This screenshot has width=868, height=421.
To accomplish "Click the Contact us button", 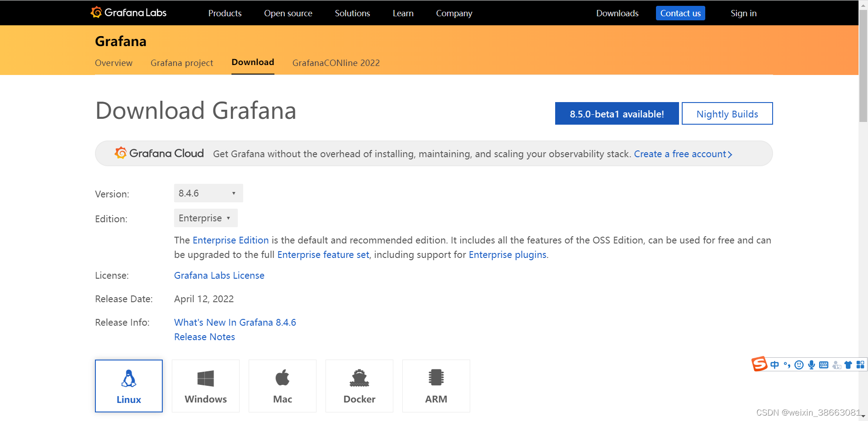I will [x=680, y=13].
